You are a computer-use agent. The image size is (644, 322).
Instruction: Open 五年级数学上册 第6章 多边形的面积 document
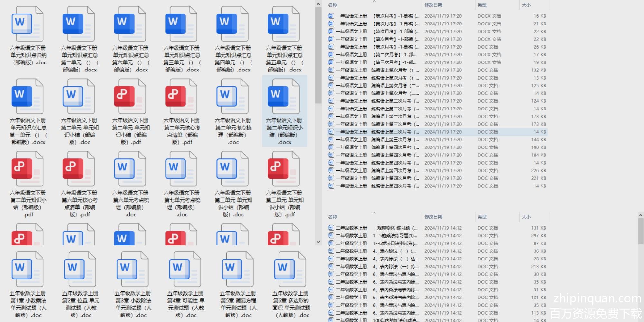point(290,270)
